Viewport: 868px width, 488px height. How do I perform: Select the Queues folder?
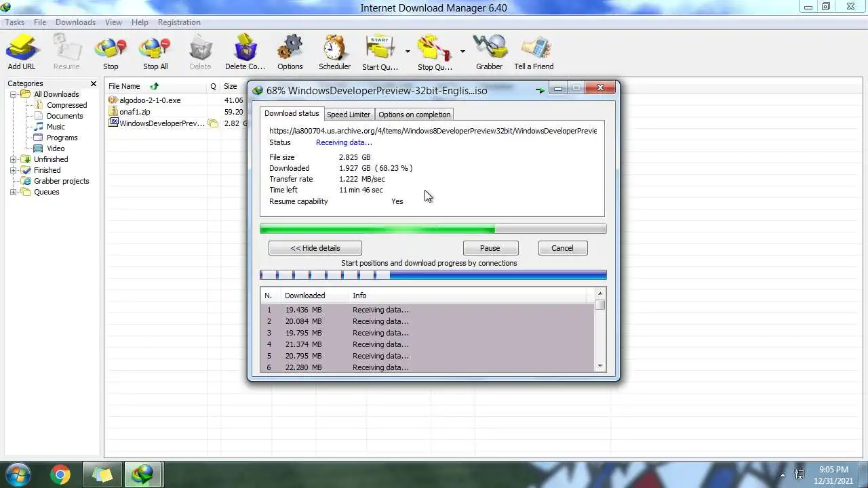tap(46, 192)
